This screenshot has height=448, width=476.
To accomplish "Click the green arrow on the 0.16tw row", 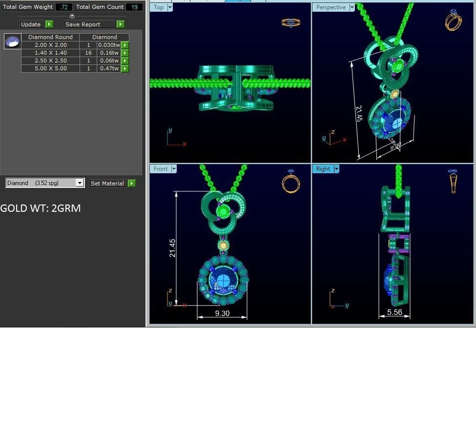I will pos(125,53).
